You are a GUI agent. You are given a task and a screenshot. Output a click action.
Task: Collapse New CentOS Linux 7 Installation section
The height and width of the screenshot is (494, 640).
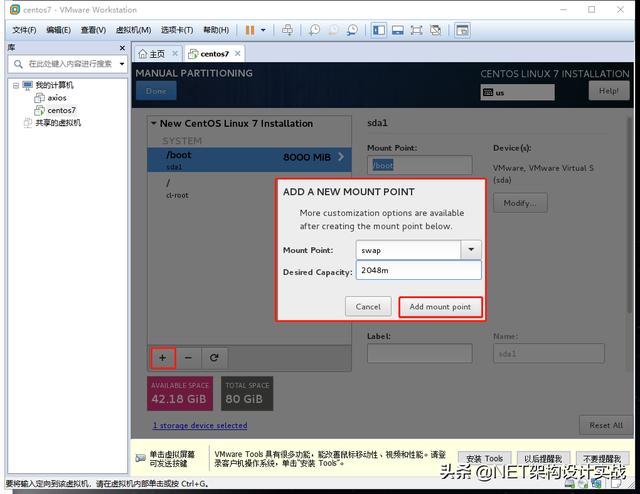[x=154, y=123]
